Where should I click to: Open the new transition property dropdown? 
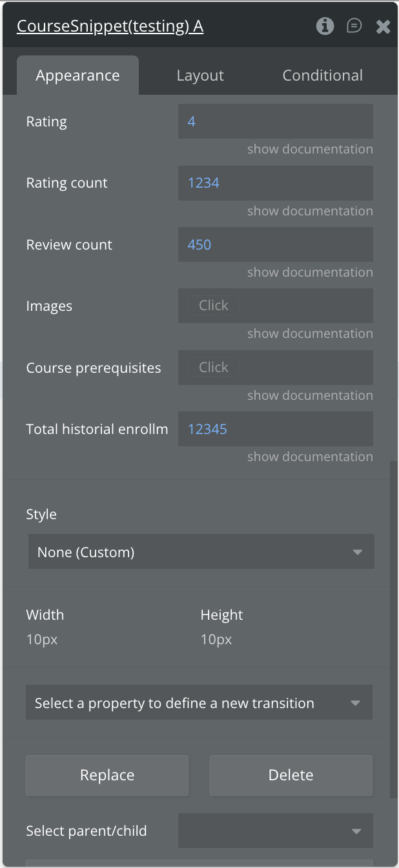199,703
